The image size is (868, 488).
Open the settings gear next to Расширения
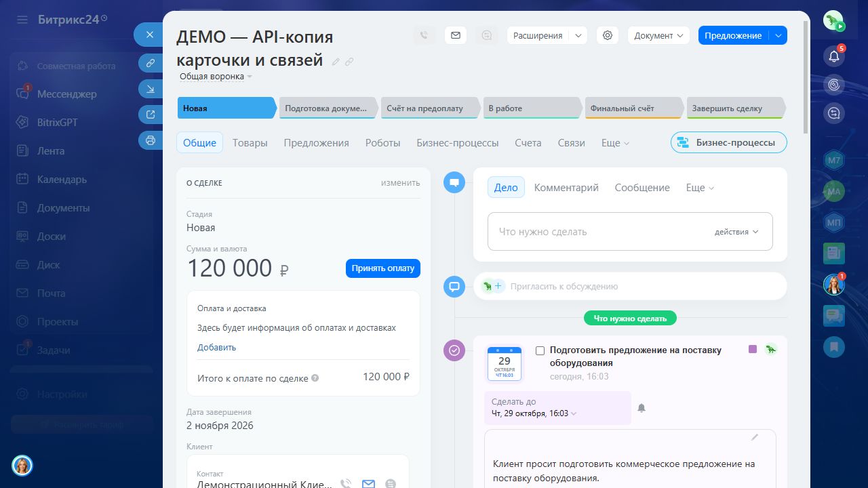coord(608,35)
